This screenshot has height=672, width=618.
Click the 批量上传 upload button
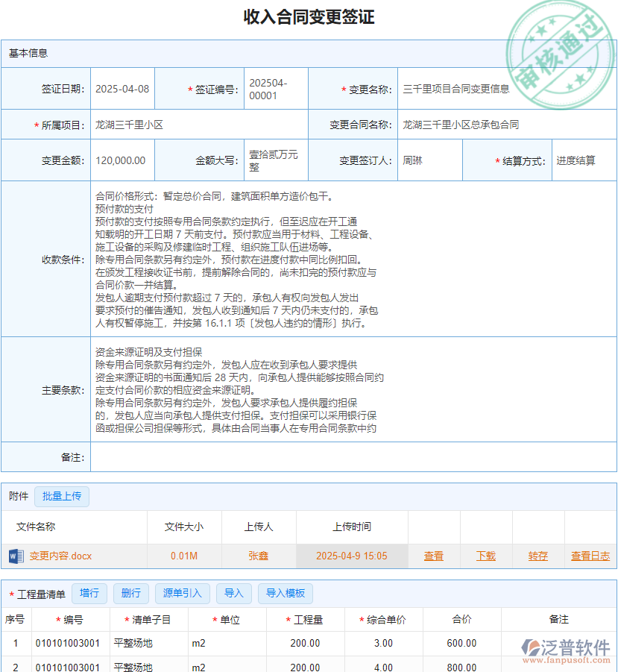(61, 496)
